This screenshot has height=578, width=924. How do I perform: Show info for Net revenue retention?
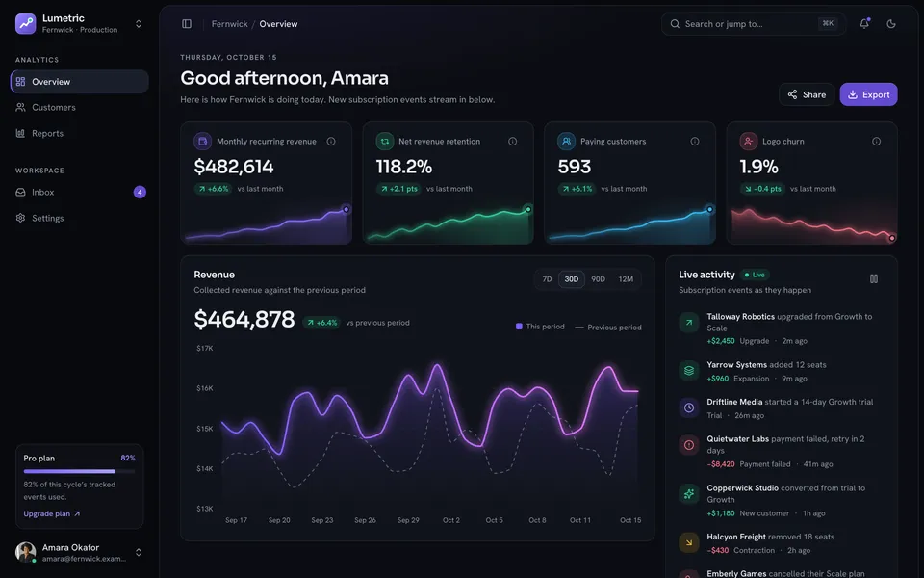513,141
